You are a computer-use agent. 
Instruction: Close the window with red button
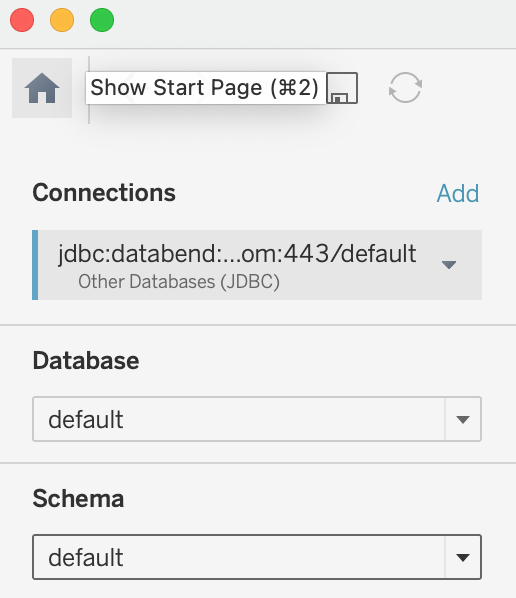(x=22, y=20)
